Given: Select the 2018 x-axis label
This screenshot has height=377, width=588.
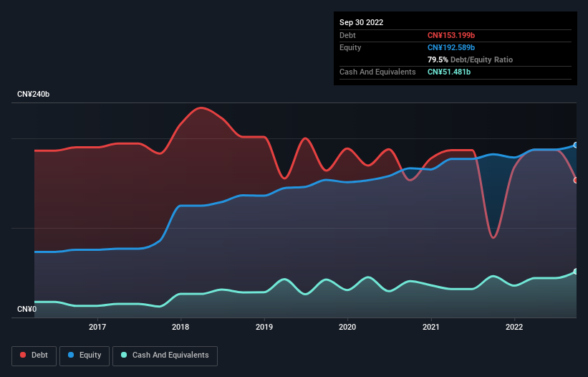Looking at the screenshot, I should (x=180, y=327).
